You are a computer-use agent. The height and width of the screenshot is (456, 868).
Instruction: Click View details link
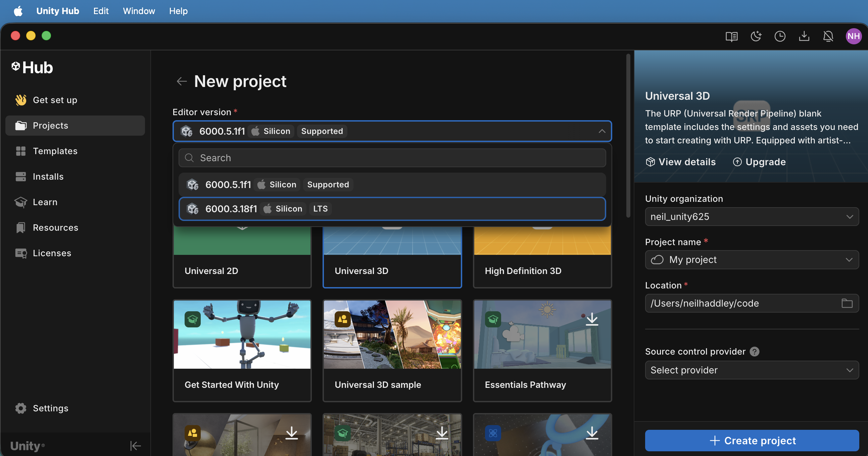[680, 162]
